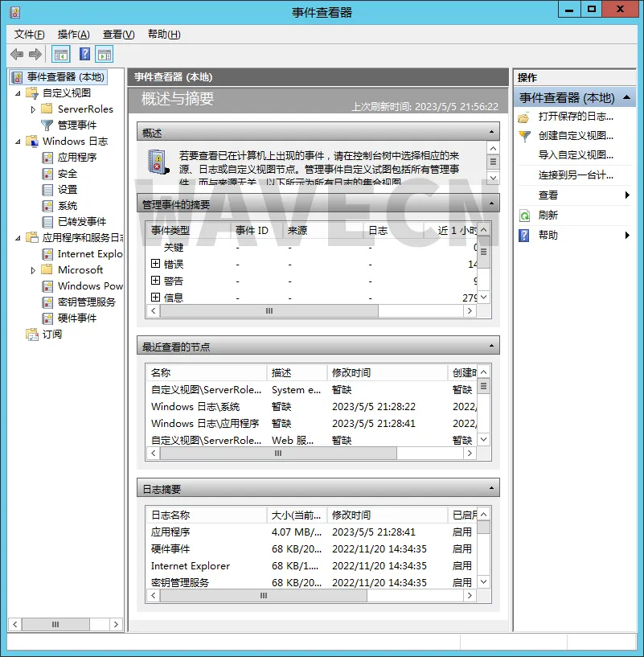
Task: Click the green 刷新 refresh icon
Action: [x=523, y=216]
